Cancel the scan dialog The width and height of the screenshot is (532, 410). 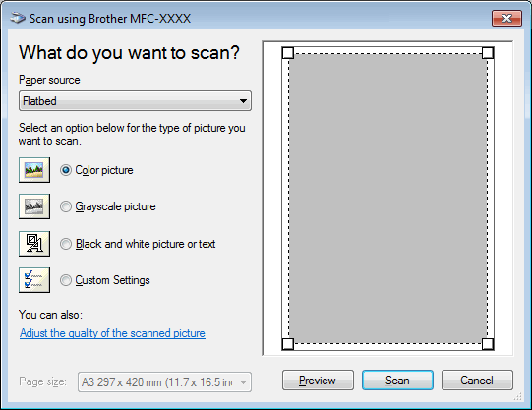pos(477,381)
